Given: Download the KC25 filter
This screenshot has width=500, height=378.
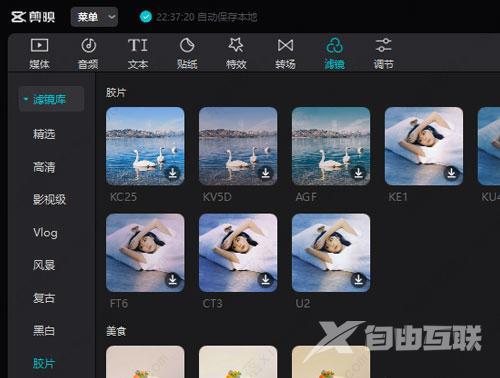Looking at the screenshot, I should click(172, 173).
